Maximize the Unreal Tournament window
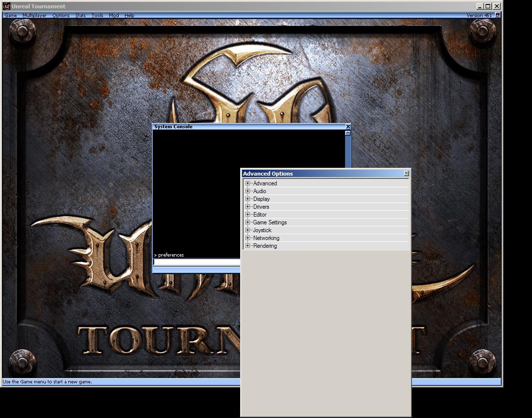Image resolution: width=532 pixels, height=418 pixels. [488, 6]
